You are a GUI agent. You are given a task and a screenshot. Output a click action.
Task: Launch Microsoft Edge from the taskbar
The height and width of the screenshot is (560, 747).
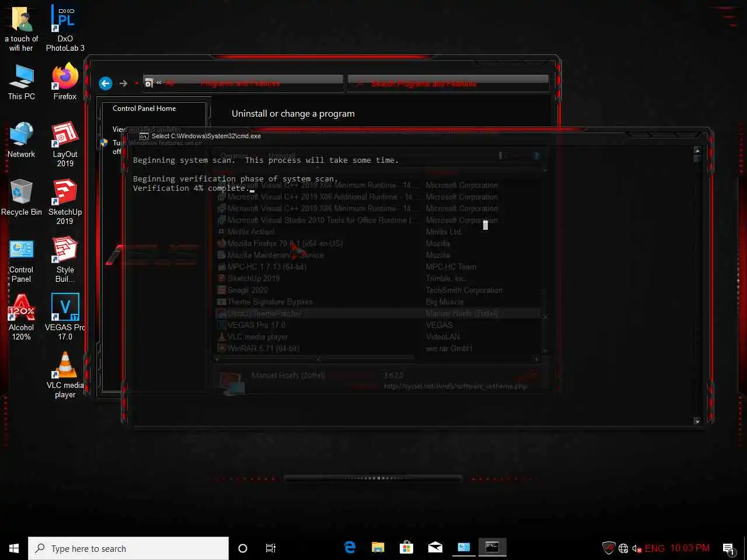coord(350,547)
